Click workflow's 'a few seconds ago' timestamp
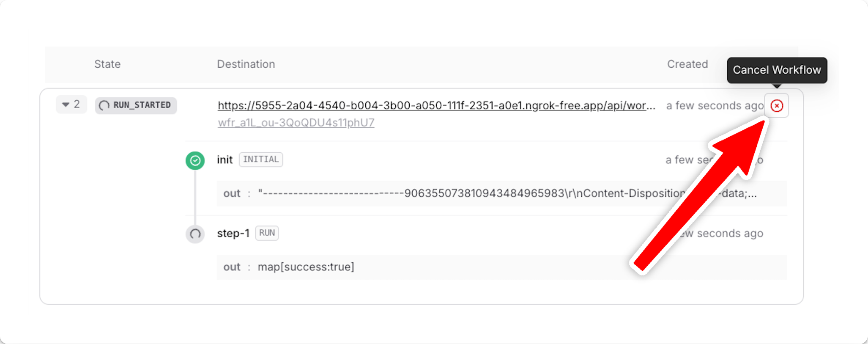Screen dimensions: 868x344 (715, 106)
